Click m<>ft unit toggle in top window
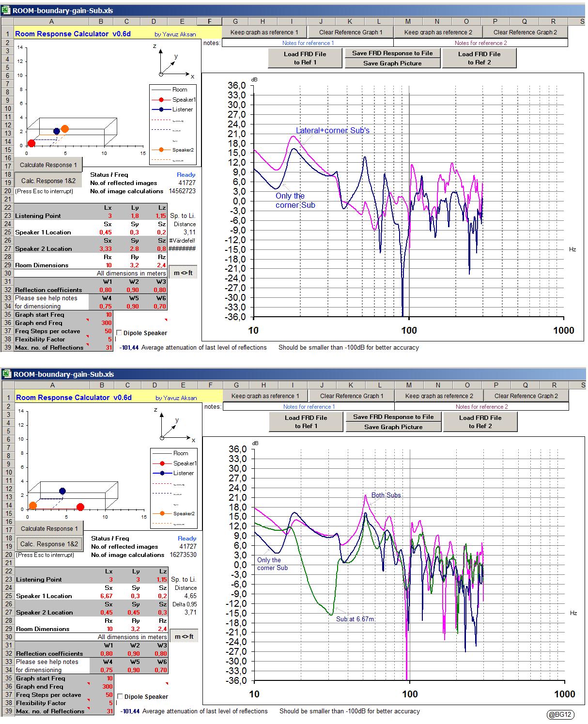Image resolution: width=588 pixels, height=724 pixels. (x=183, y=273)
